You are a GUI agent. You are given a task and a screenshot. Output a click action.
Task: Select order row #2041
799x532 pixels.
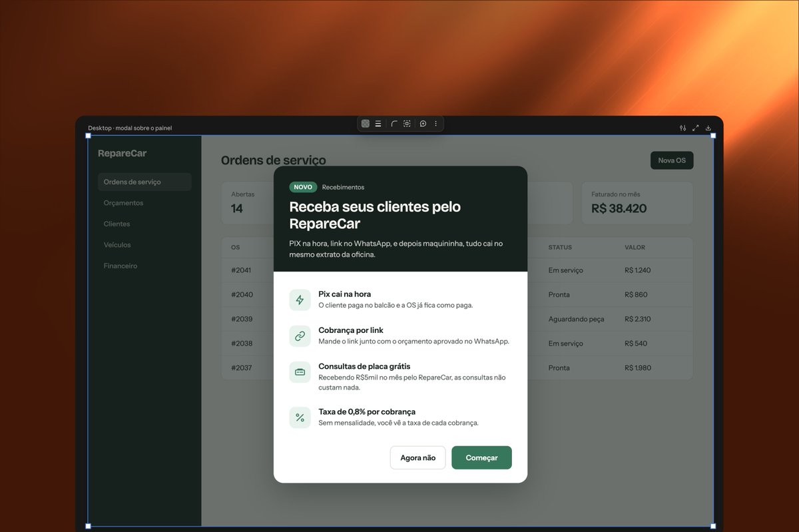tap(457, 270)
